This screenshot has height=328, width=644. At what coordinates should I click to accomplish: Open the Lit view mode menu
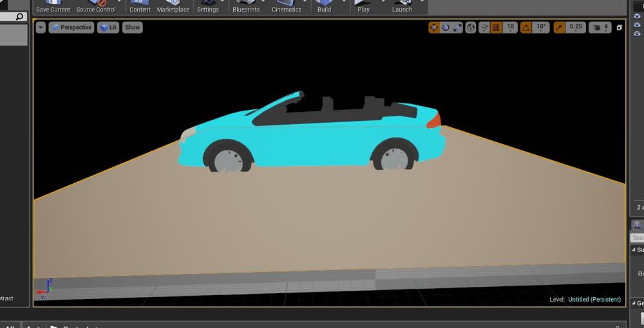point(108,28)
